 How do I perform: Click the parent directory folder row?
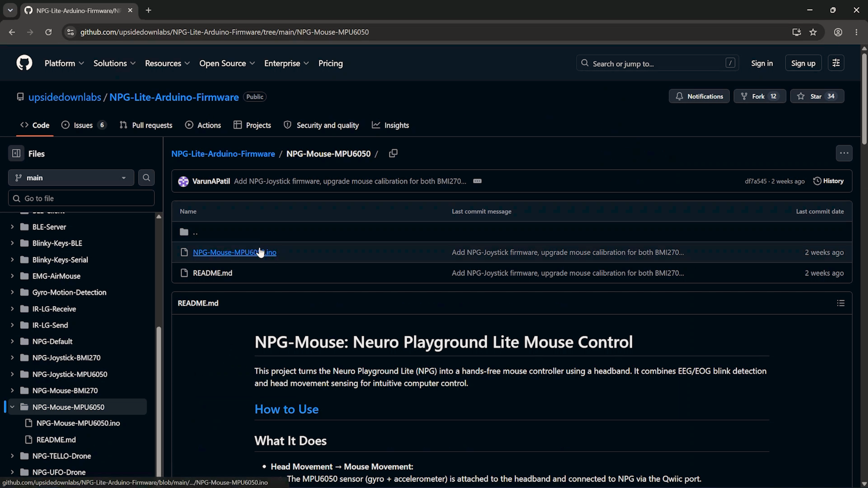click(x=512, y=232)
